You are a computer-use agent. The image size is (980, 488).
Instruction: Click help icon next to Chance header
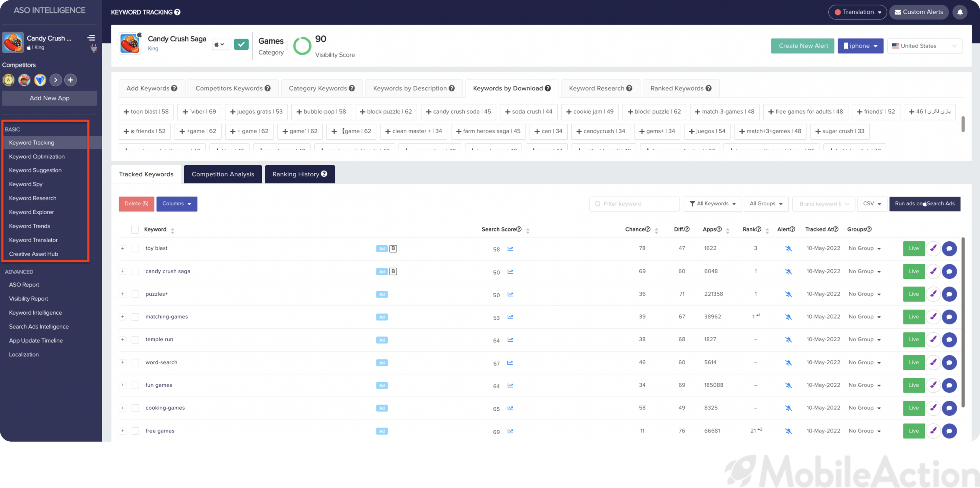click(x=648, y=229)
